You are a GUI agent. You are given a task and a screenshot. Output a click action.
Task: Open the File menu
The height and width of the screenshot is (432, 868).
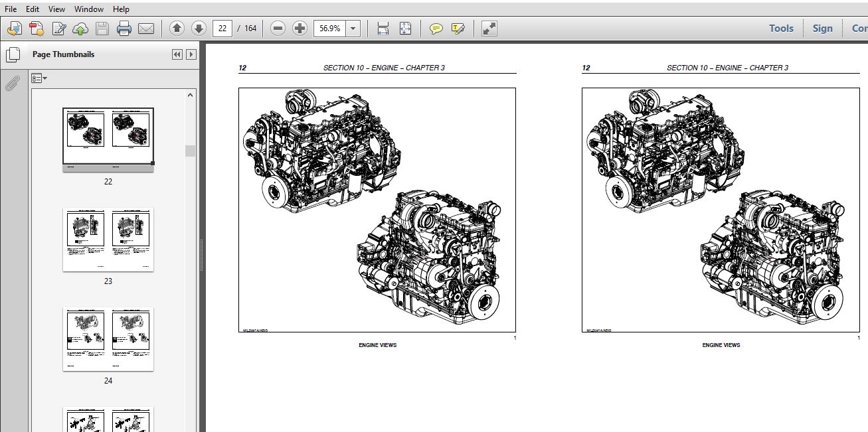point(11,9)
